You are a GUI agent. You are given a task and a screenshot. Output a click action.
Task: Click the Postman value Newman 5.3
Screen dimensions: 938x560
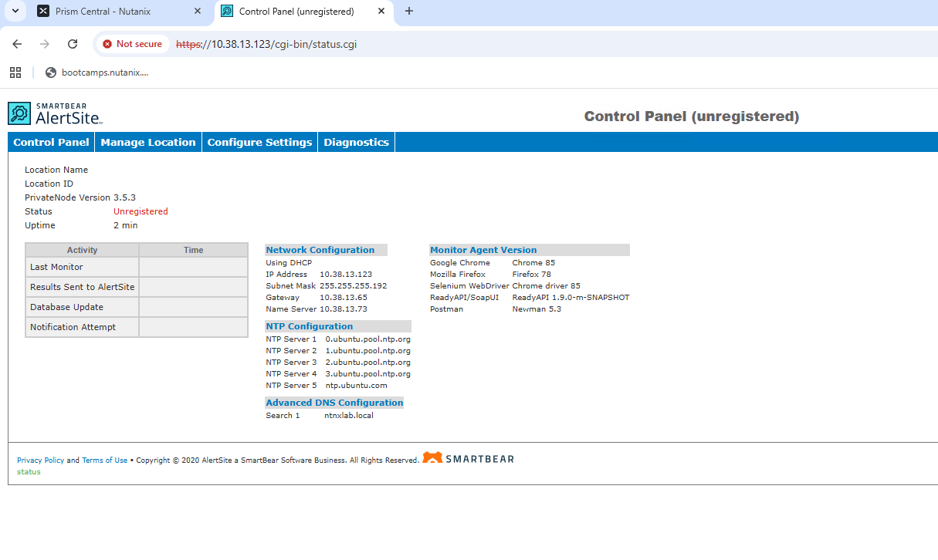click(x=537, y=309)
